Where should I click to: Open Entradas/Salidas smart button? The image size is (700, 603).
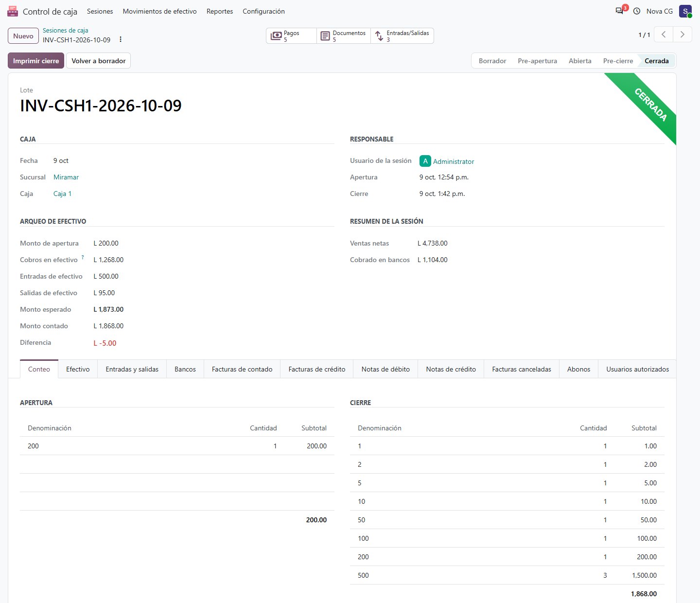[x=402, y=36]
